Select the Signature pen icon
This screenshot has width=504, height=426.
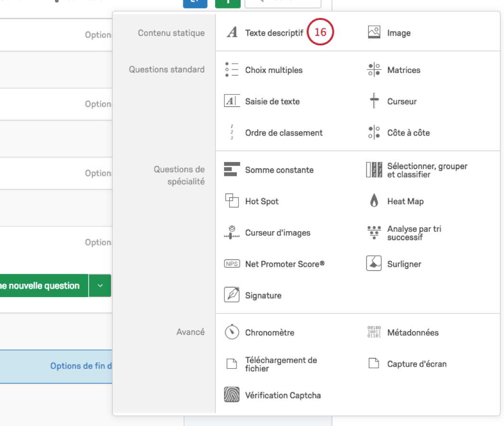pyautogui.click(x=232, y=295)
